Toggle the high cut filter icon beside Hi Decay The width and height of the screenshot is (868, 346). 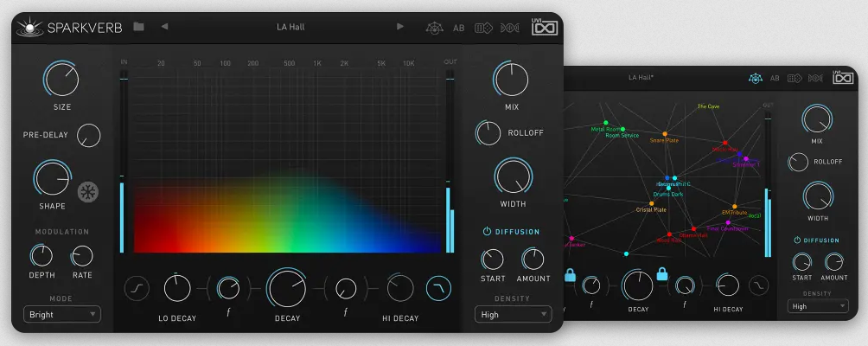[x=438, y=288]
